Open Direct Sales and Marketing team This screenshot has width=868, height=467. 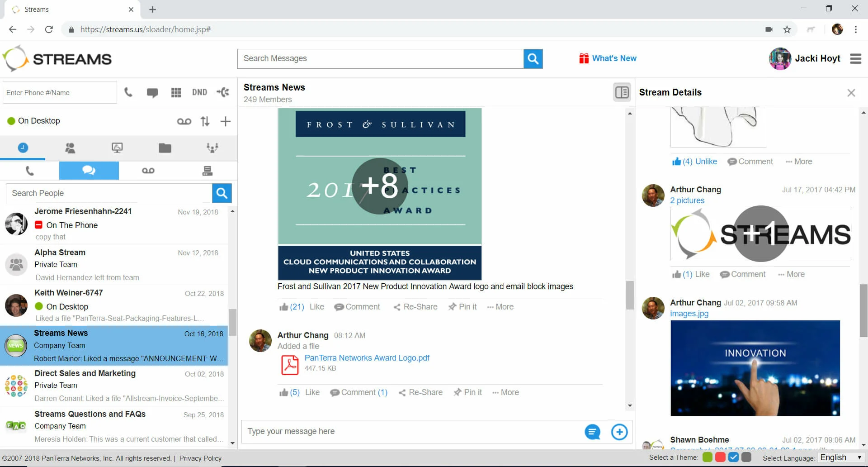point(114,386)
